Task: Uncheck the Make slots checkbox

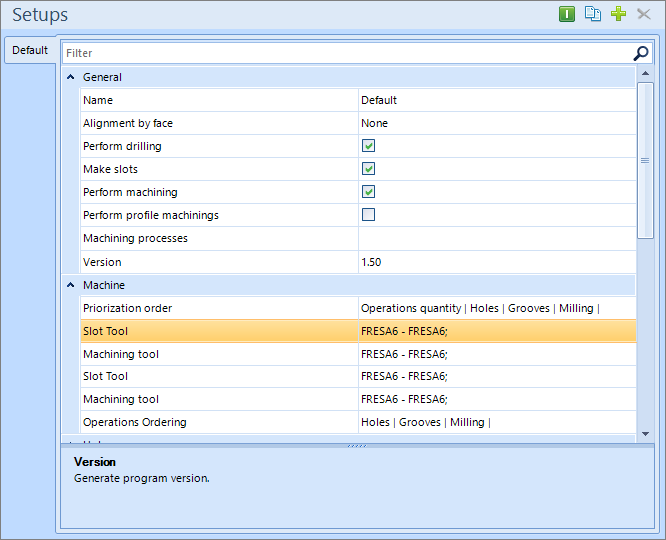Action: pos(368,169)
